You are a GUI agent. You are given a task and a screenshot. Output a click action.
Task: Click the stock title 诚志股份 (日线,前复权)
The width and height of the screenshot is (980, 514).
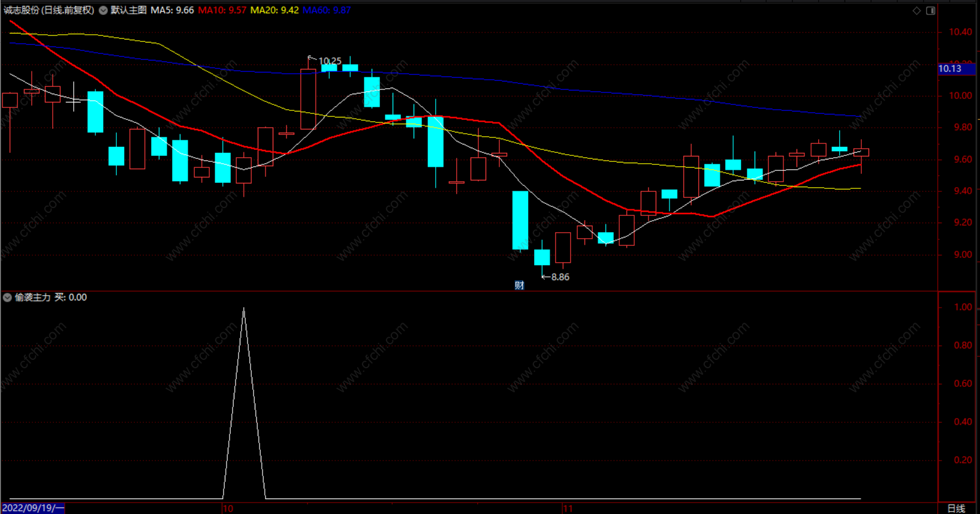pos(49,10)
